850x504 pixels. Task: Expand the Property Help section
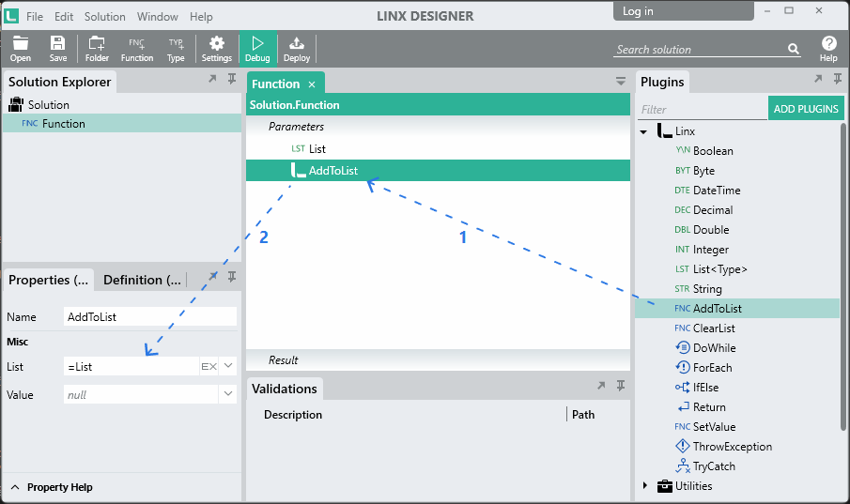15,487
